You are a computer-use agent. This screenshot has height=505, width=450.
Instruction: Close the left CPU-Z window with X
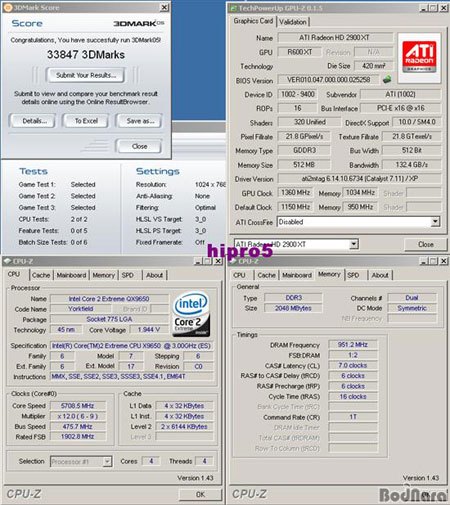pyautogui.click(x=218, y=261)
